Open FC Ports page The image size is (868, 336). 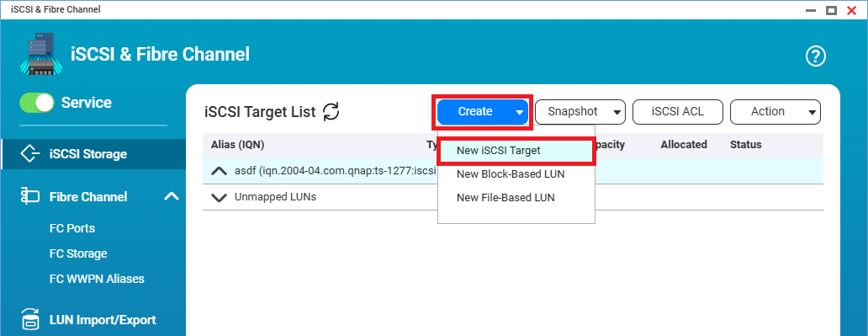pos(72,228)
